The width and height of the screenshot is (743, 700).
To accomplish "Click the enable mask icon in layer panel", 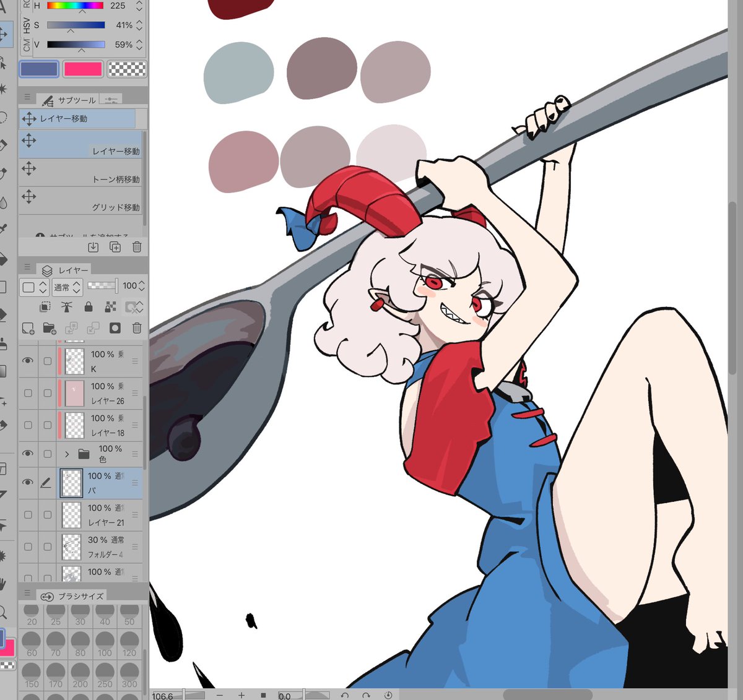I will [x=131, y=307].
